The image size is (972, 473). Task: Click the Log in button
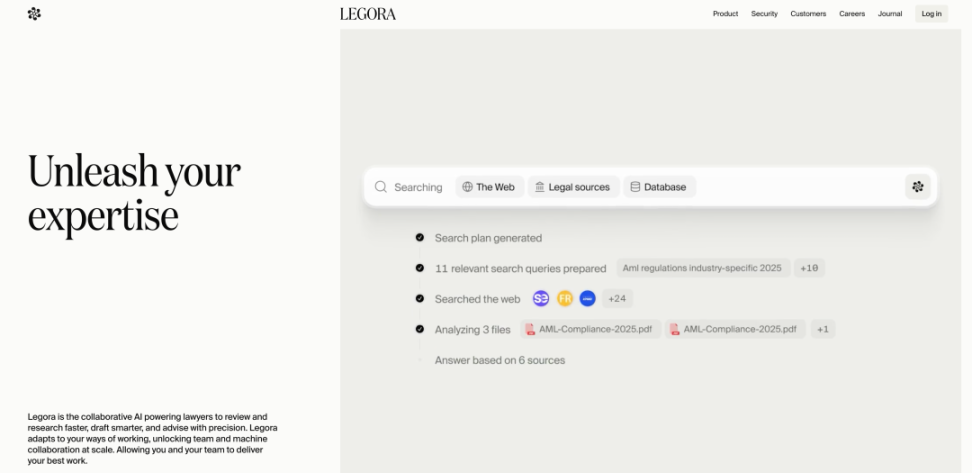(x=931, y=14)
